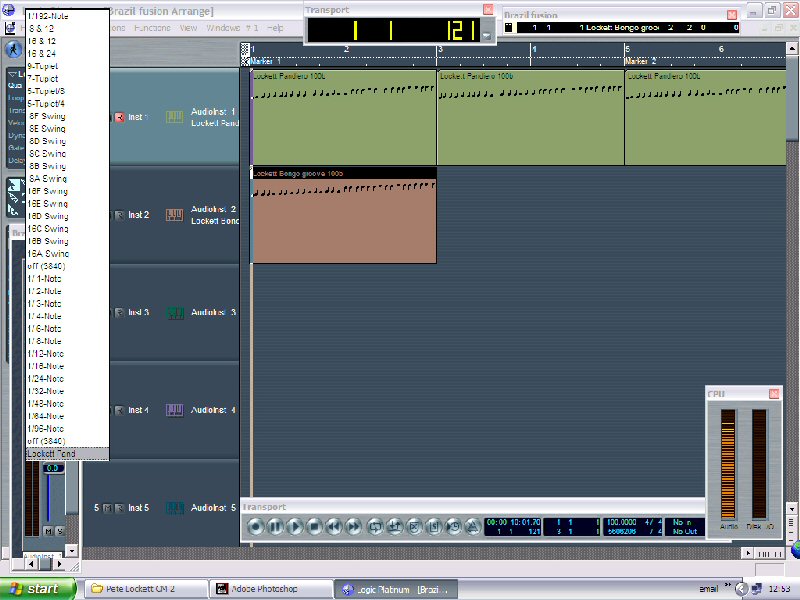This screenshot has width=800, height=600.
Task: Switch to Adobe Photoshop in taskbar
Action: [264, 589]
